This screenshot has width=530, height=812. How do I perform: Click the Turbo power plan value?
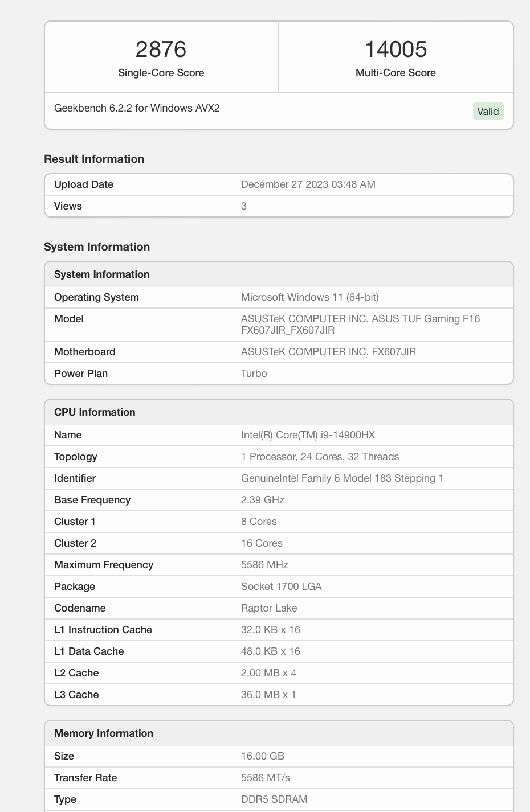click(x=254, y=374)
